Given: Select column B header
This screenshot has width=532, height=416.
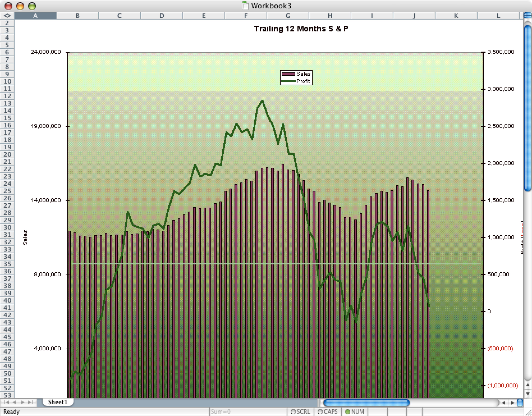Looking at the screenshot, I should click(77, 16).
